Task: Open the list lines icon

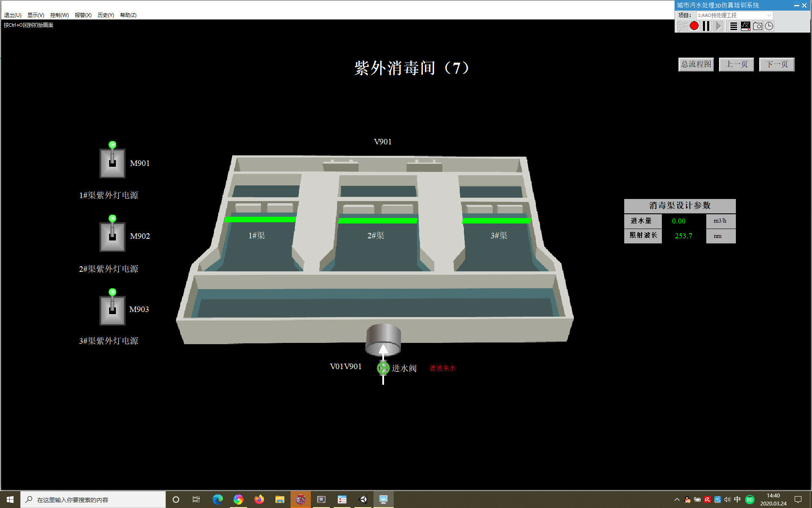Action: (734, 26)
